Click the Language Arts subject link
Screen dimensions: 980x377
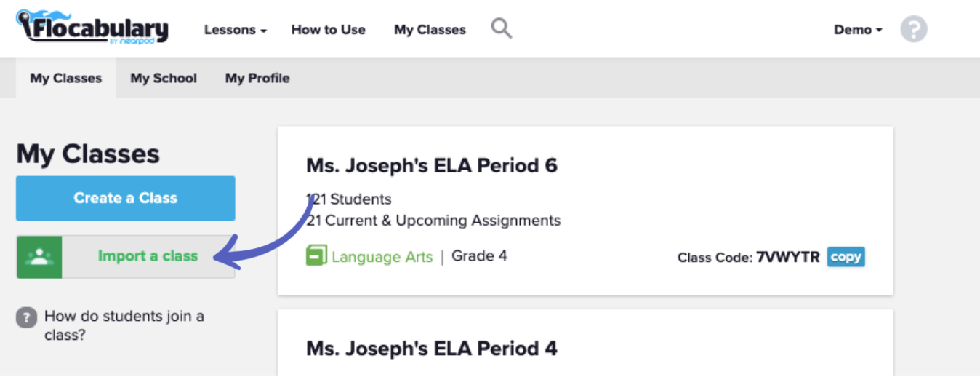[x=382, y=257]
